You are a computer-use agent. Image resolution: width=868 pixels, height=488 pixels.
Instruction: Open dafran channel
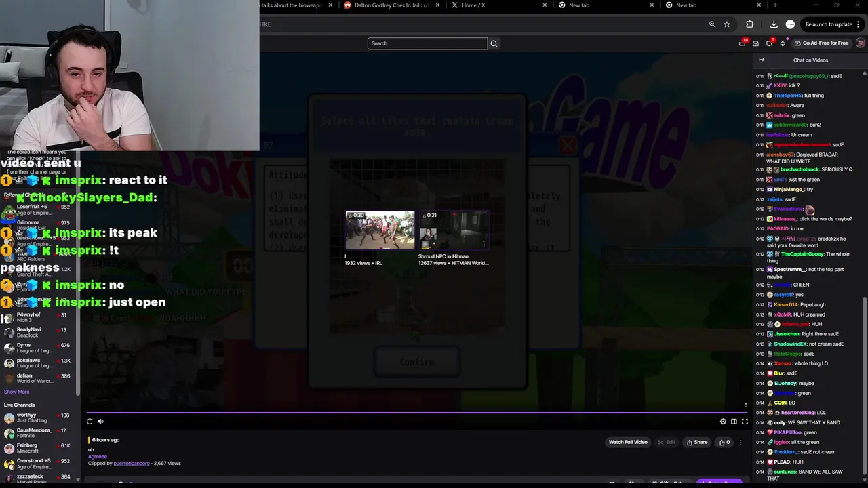39,378
